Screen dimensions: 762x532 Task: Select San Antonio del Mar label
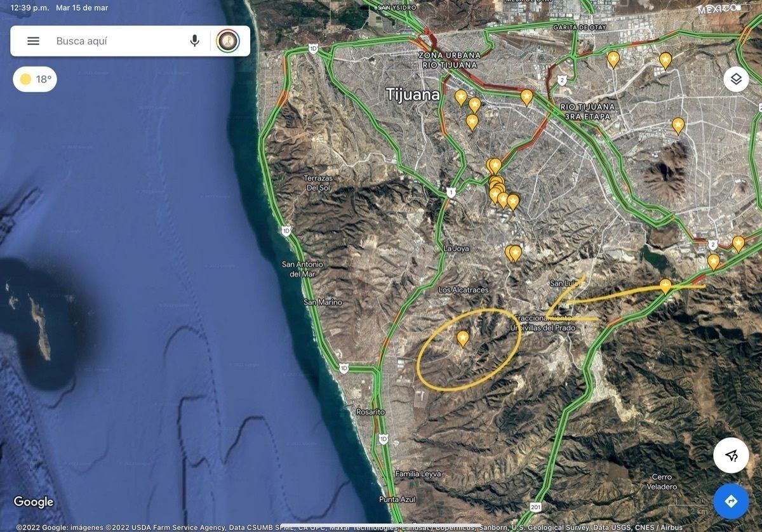tap(302, 269)
